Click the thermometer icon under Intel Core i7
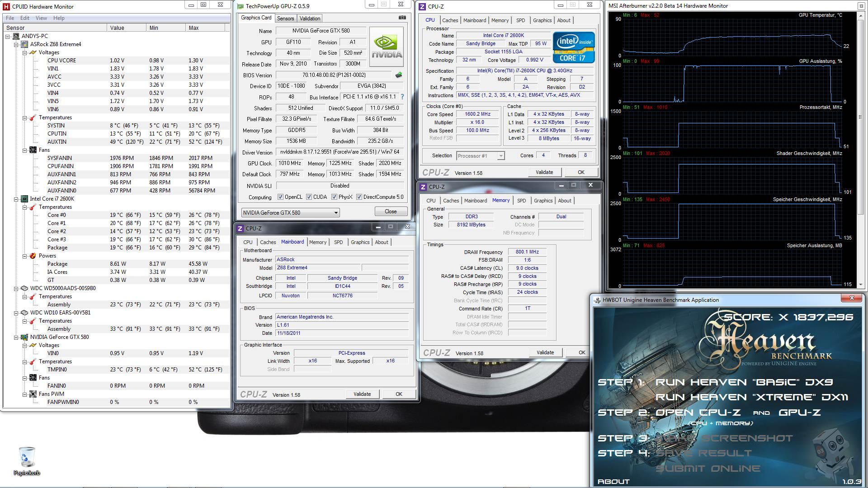Screen dimensions: 868x488 tap(33, 207)
